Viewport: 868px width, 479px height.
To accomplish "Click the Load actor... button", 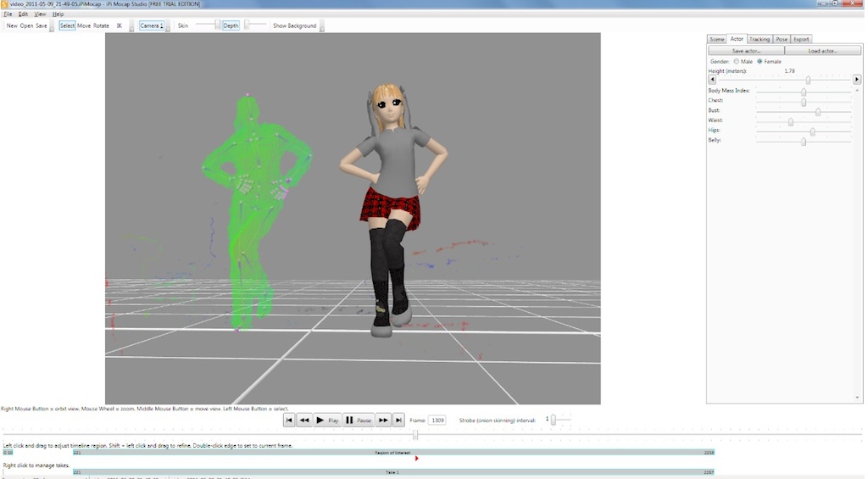I will coord(822,51).
